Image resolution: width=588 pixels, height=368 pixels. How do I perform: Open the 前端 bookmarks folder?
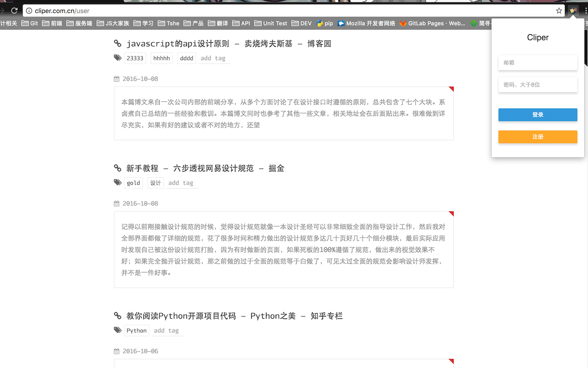[x=52, y=23]
